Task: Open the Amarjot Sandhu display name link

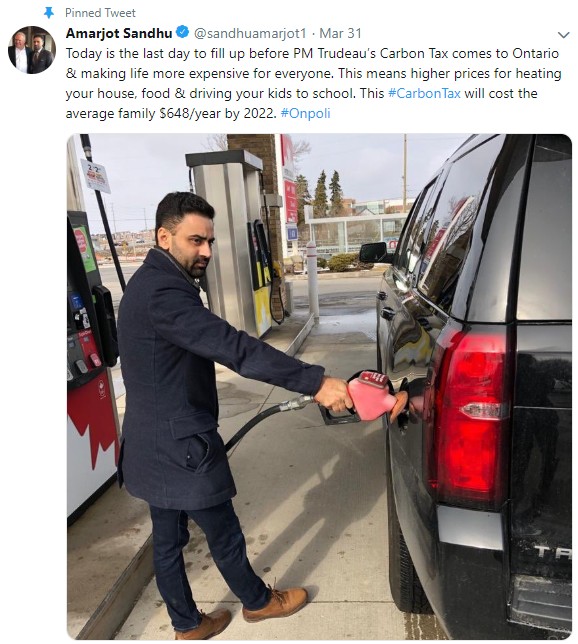Action: 119,33
